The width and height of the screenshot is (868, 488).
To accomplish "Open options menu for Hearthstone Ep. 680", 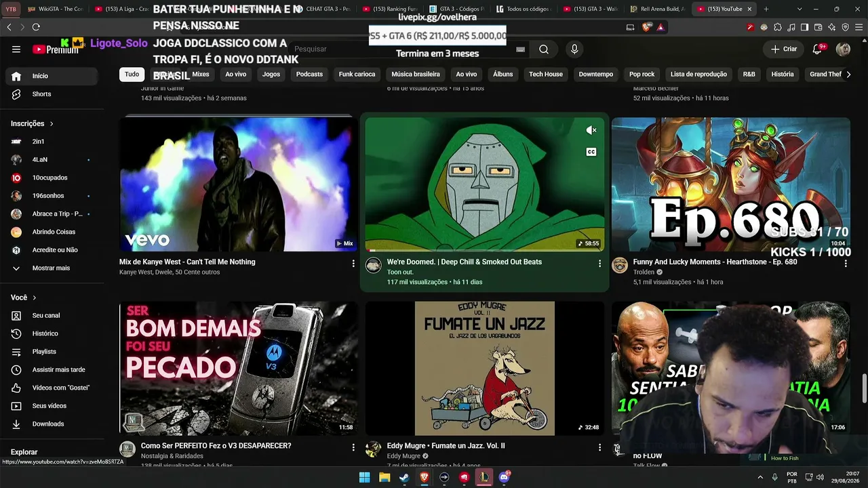I will pos(846,263).
